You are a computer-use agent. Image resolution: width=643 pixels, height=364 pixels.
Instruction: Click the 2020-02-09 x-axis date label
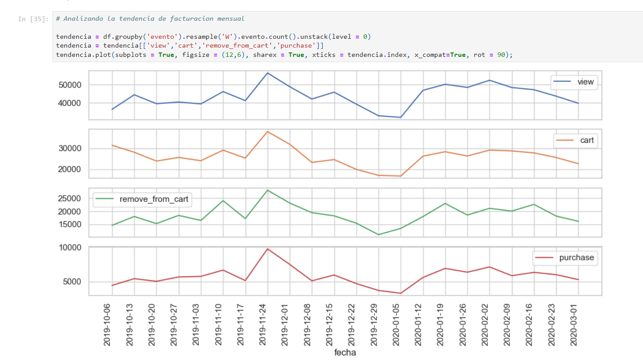507,325
